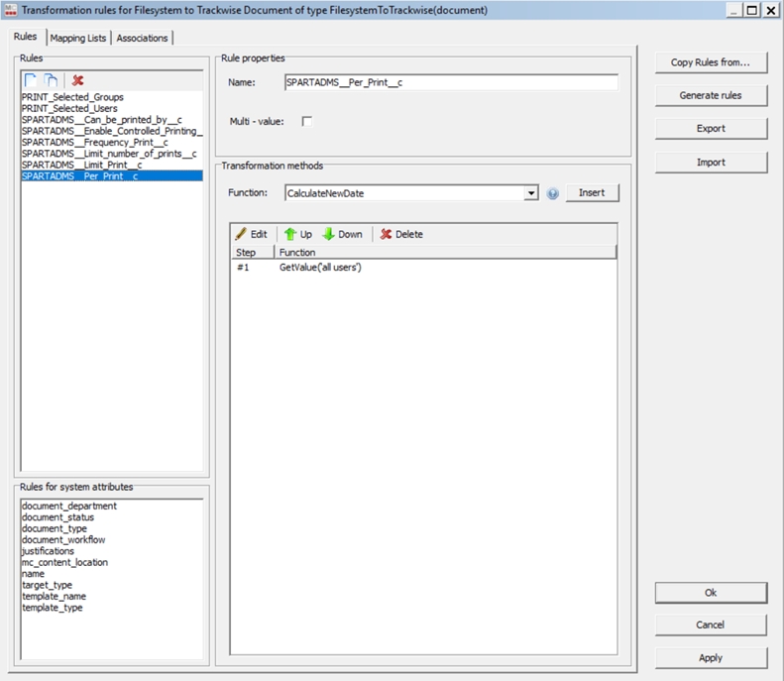The width and height of the screenshot is (784, 681).
Task: Click in the rule Name field
Action: (x=450, y=82)
